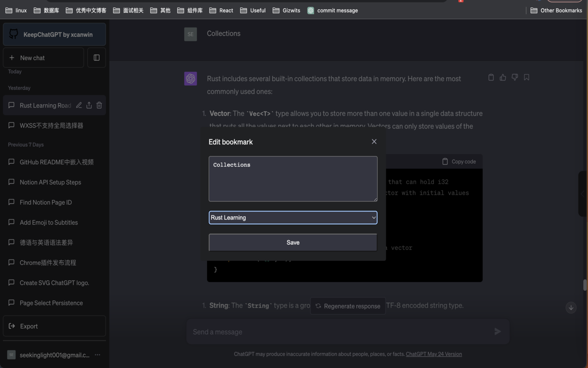Bookmark the current ChatGPT response
This screenshot has height=368, width=588.
tap(526, 77)
